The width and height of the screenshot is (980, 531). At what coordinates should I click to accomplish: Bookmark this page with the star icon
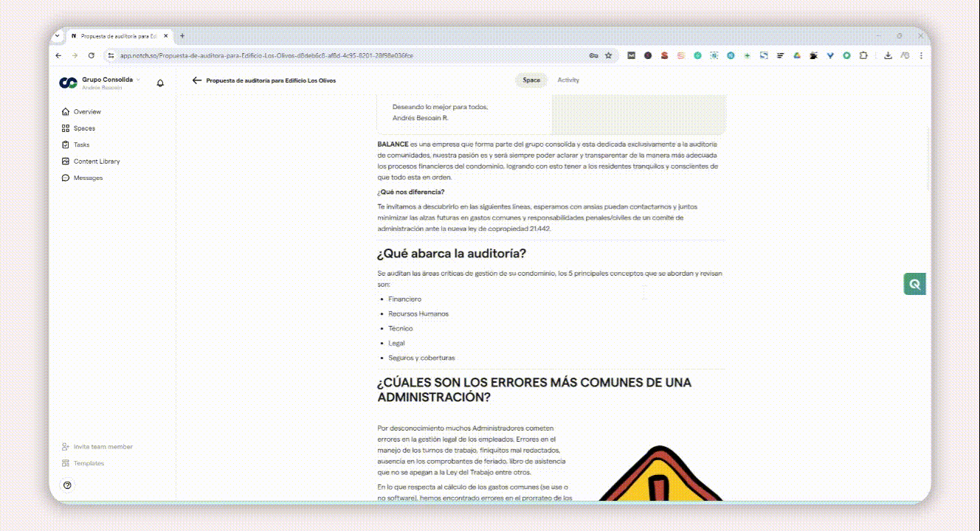(x=609, y=55)
